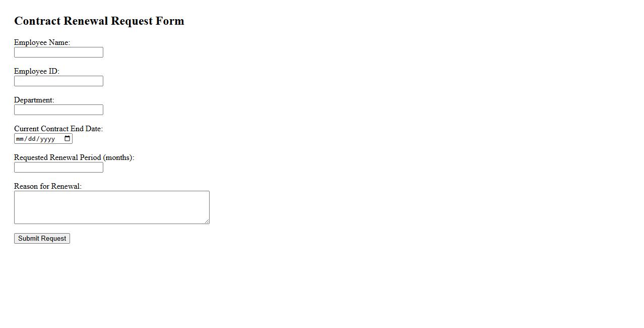Open the calendar picker icon
The width and height of the screenshot is (644, 328).
pos(68,139)
